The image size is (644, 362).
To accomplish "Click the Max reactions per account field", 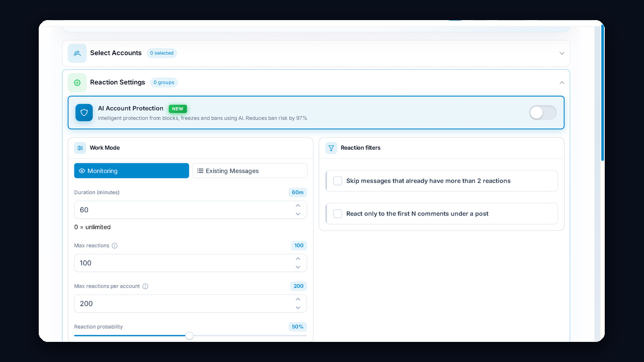I will 190,304.
